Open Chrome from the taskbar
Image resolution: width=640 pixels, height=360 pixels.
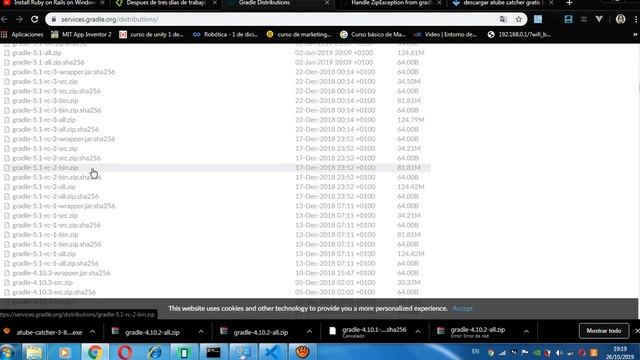click(94, 352)
